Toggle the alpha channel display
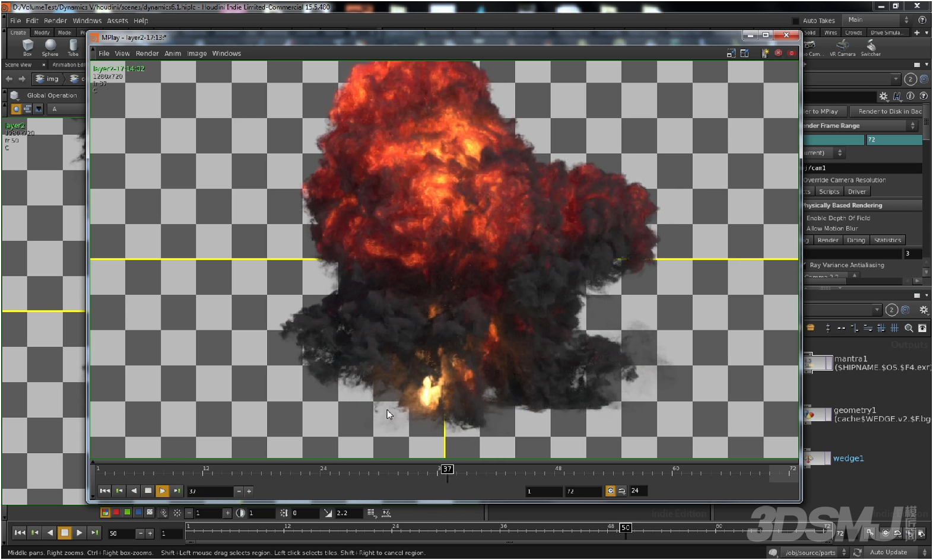 click(x=150, y=513)
